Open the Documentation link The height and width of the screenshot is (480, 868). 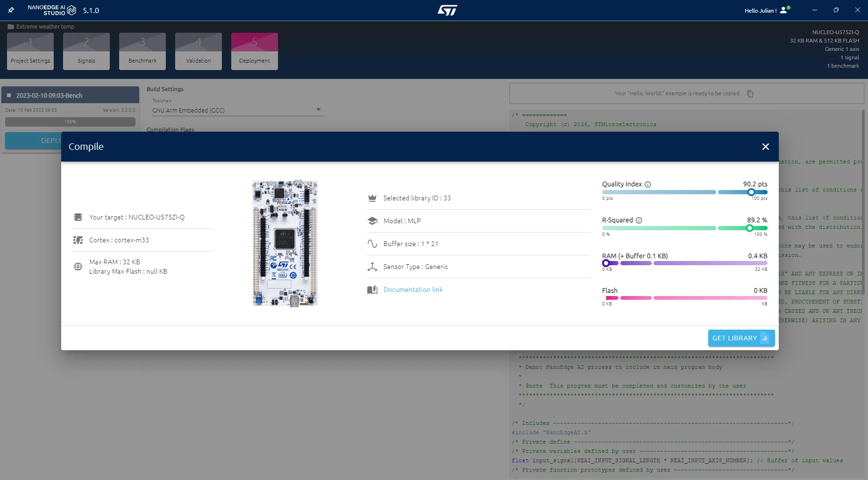pos(413,289)
